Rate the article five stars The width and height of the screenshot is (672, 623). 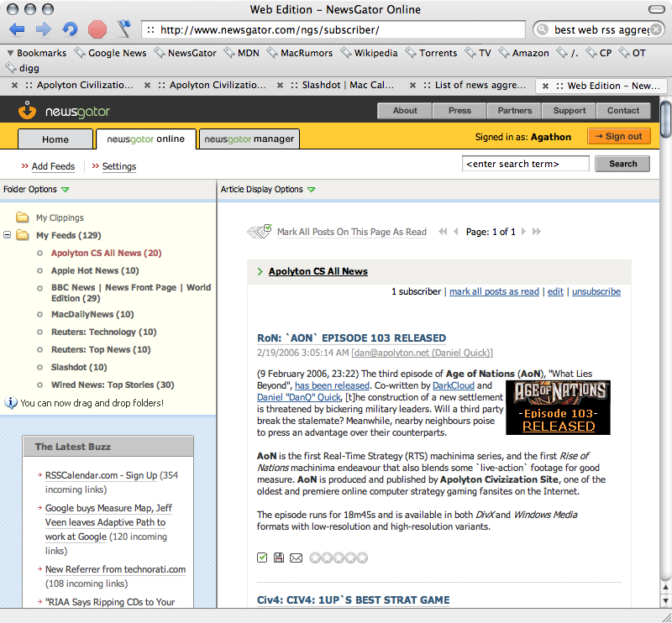pyautogui.click(x=362, y=558)
